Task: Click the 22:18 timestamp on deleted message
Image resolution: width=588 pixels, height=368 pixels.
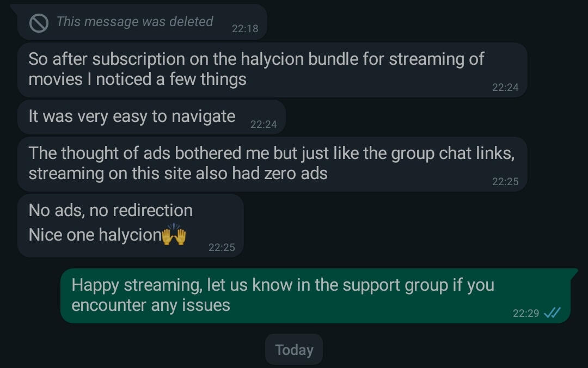Action: tap(245, 28)
